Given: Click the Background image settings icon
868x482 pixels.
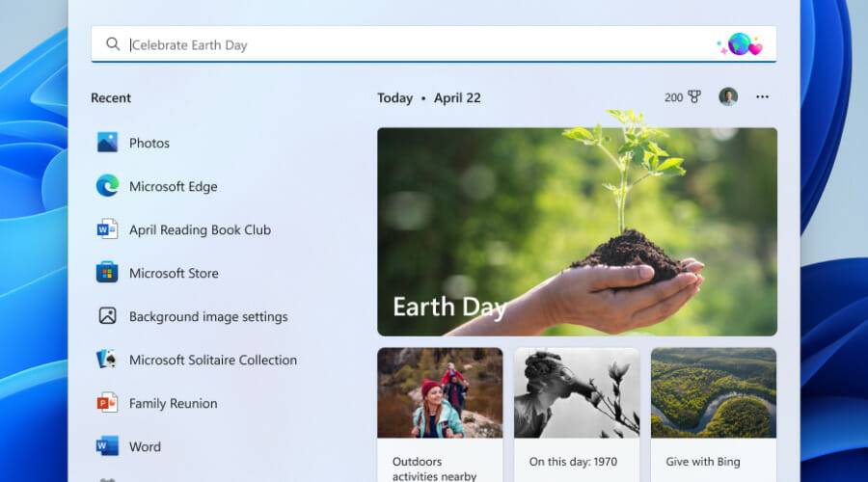Looking at the screenshot, I should [107, 316].
